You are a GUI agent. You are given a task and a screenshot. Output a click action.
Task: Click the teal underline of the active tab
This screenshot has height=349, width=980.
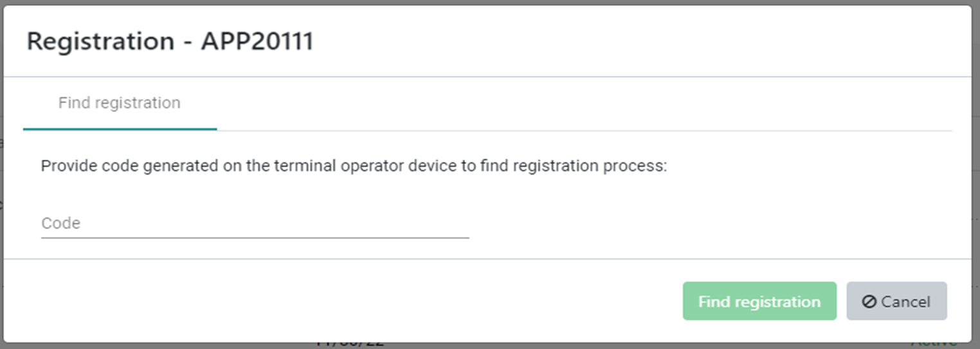pyautogui.click(x=120, y=129)
